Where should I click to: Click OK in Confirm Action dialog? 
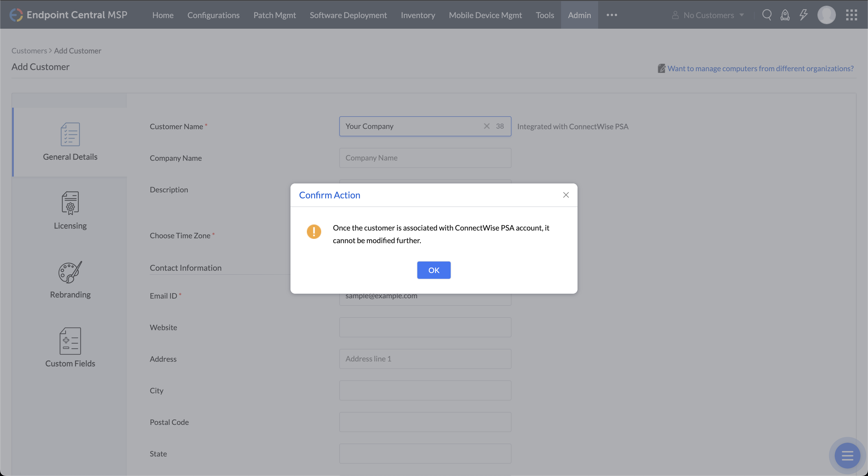pos(434,270)
